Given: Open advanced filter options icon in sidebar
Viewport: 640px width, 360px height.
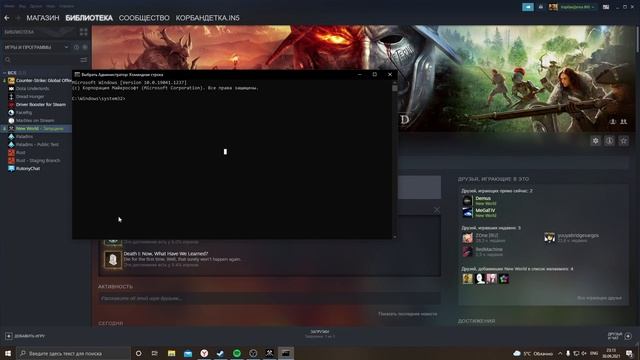Looking at the screenshot, I should [x=84, y=60].
